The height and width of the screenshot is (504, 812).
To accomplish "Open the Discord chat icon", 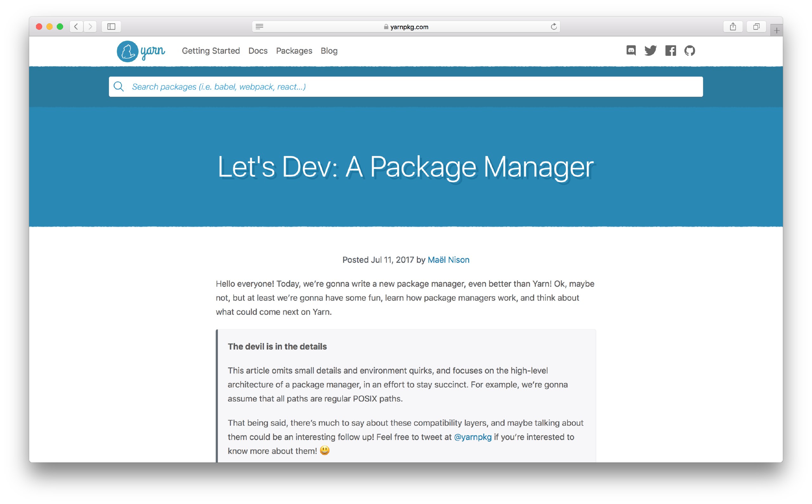I will tap(631, 51).
